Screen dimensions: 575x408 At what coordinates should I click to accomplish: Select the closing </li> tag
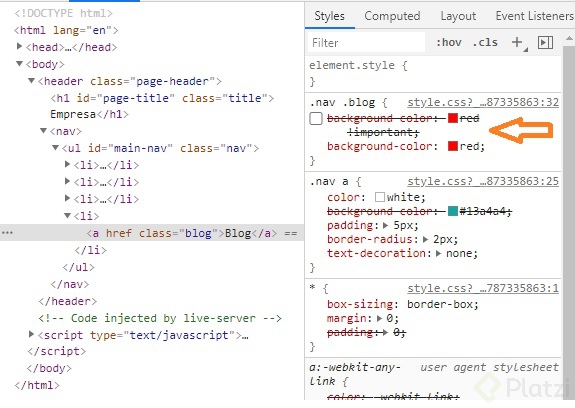pos(91,250)
